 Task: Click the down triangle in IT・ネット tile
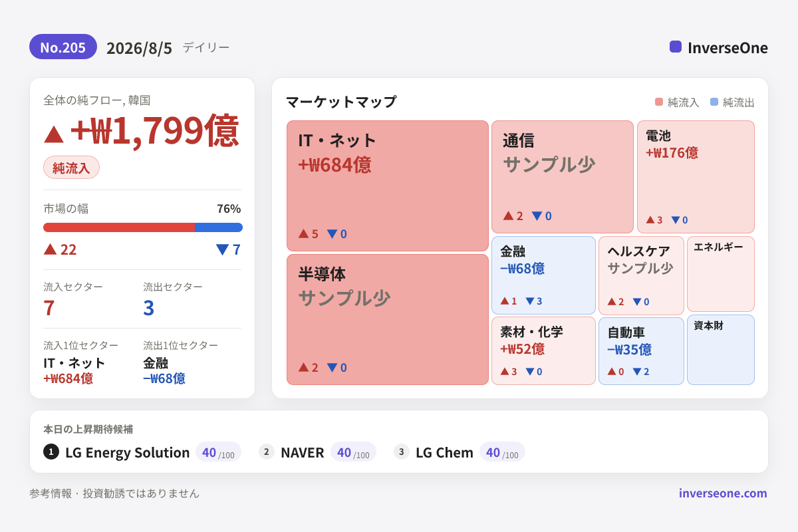pos(332,234)
